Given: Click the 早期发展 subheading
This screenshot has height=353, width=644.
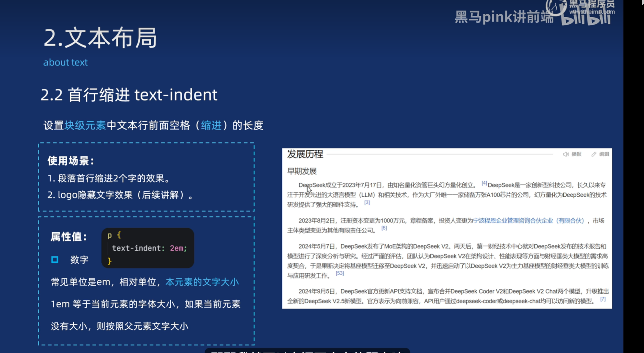Looking at the screenshot, I should (302, 171).
